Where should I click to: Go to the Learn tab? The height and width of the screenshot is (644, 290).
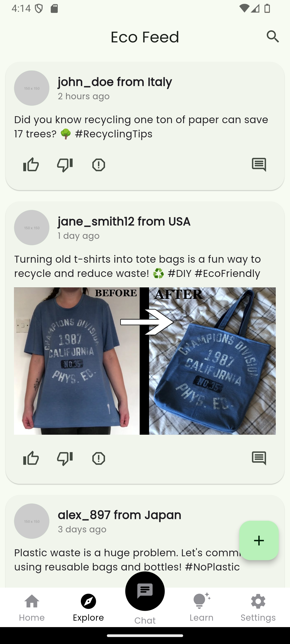(202, 608)
